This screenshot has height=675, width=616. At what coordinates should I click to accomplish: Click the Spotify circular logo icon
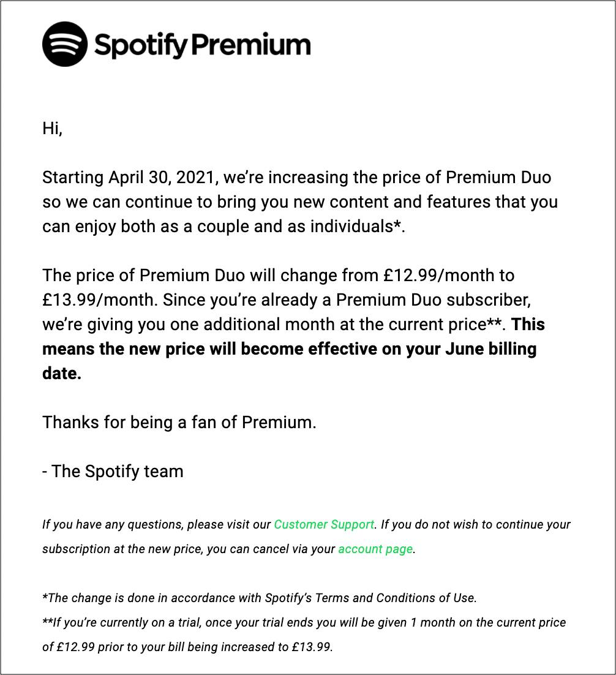click(x=65, y=44)
